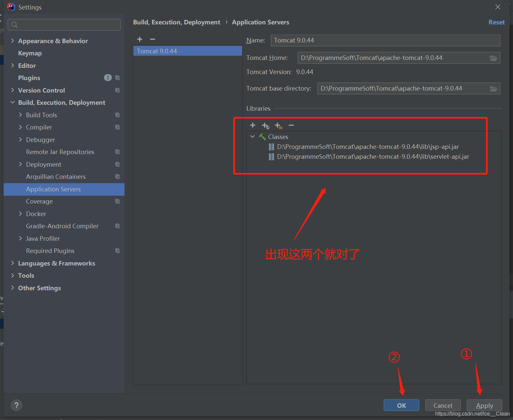Add a library class file

tap(253, 125)
